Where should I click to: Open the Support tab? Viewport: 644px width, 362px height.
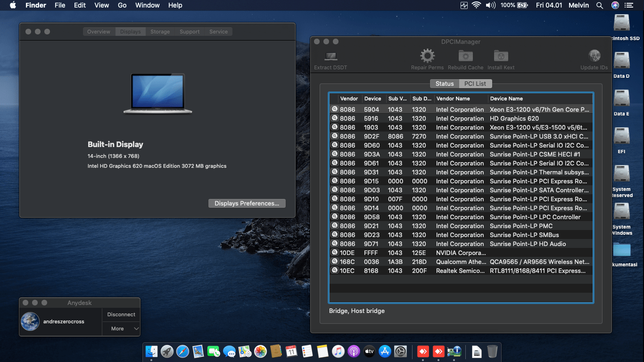tap(190, 32)
